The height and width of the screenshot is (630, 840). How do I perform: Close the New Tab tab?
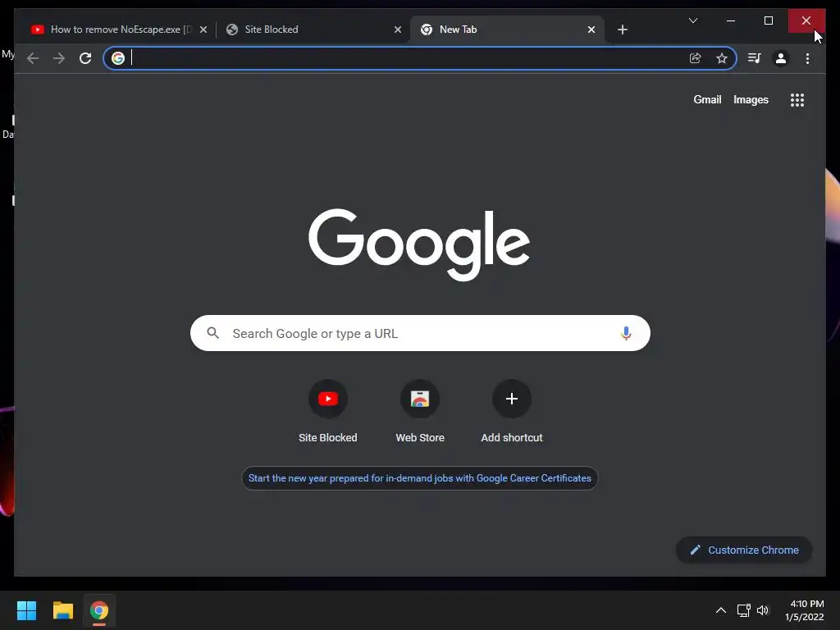click(x=591, y=30)
